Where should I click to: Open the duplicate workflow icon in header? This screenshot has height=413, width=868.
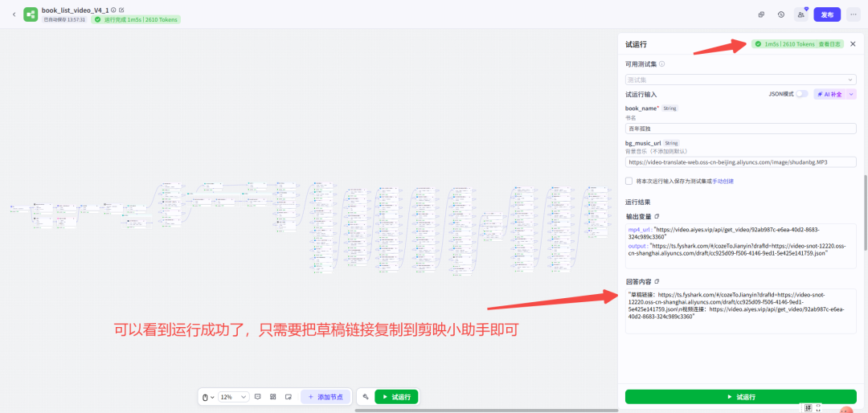[x=762, y=14]
